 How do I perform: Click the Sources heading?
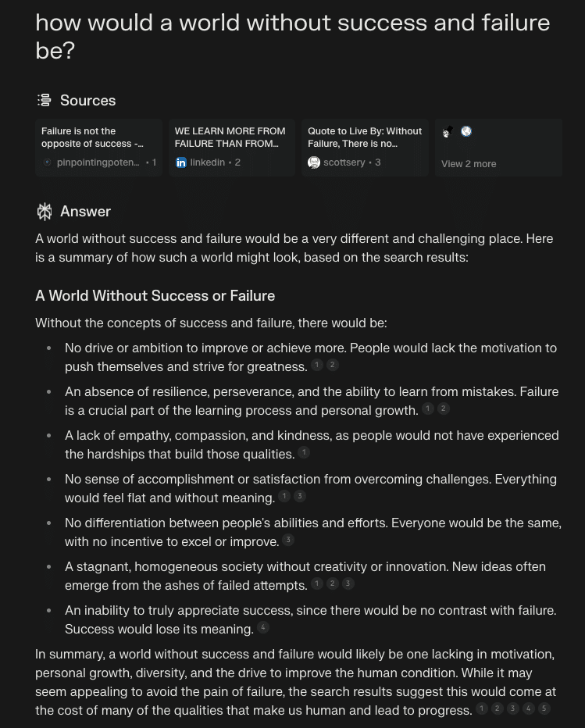(87, 100)
